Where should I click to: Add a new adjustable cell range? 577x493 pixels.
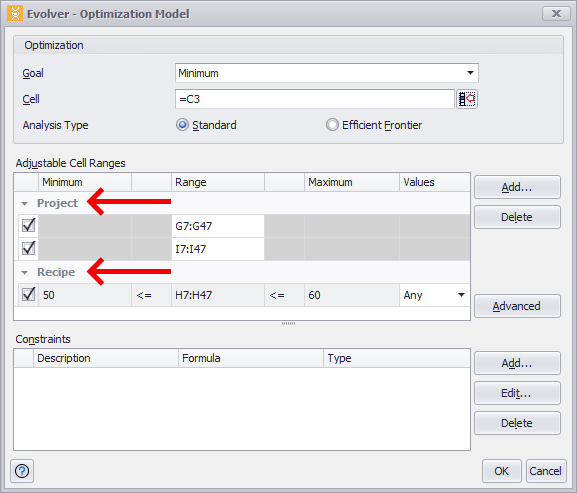(517, 187)
